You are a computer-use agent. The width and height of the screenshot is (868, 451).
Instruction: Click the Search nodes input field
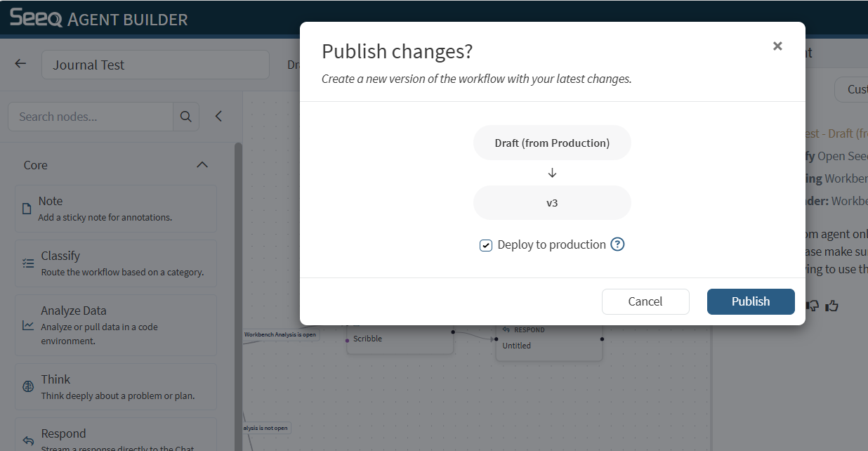pyautogui.click(x=91, y=117)
